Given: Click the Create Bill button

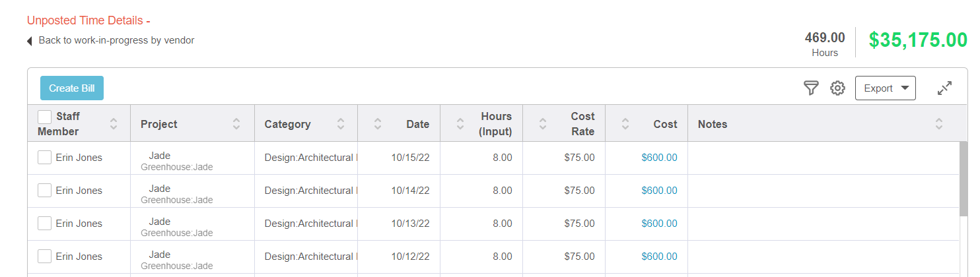Looking at the screenshot, I should [x=72, y=88].
